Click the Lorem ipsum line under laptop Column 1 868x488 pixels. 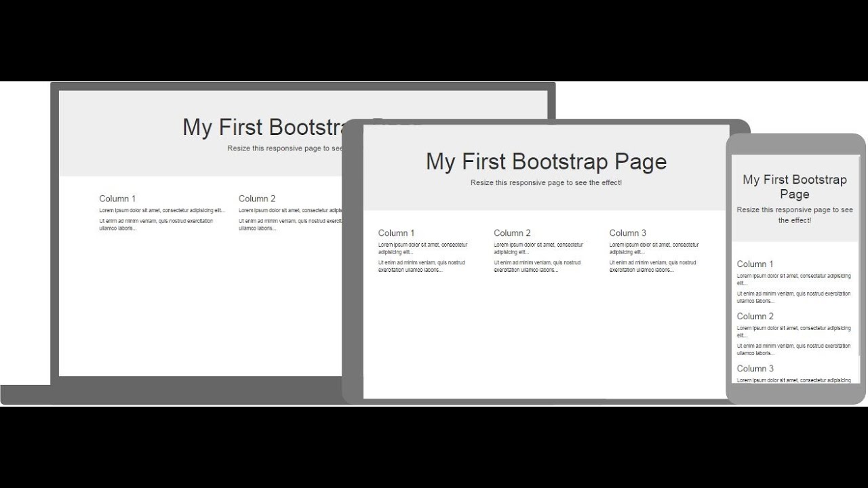(162, 211)
